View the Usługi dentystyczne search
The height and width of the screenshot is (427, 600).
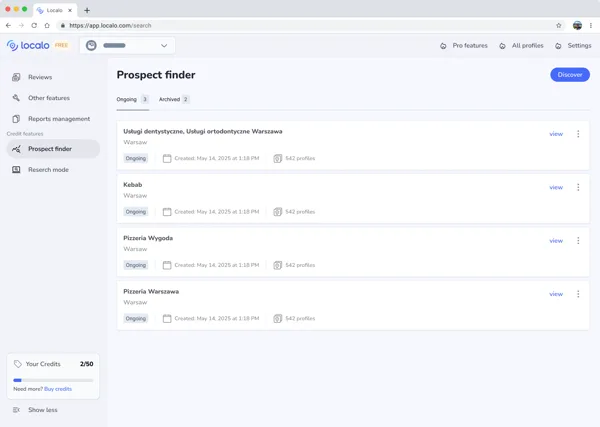click(556, 134)
